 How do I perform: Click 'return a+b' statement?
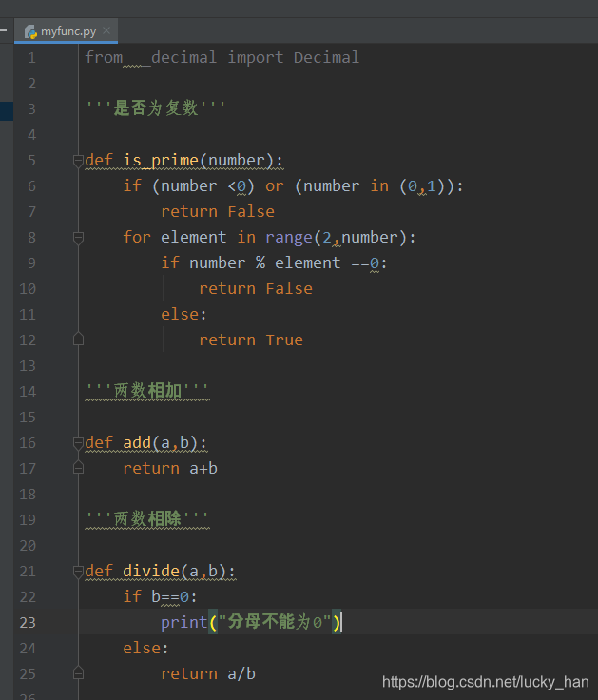[170, 468]
